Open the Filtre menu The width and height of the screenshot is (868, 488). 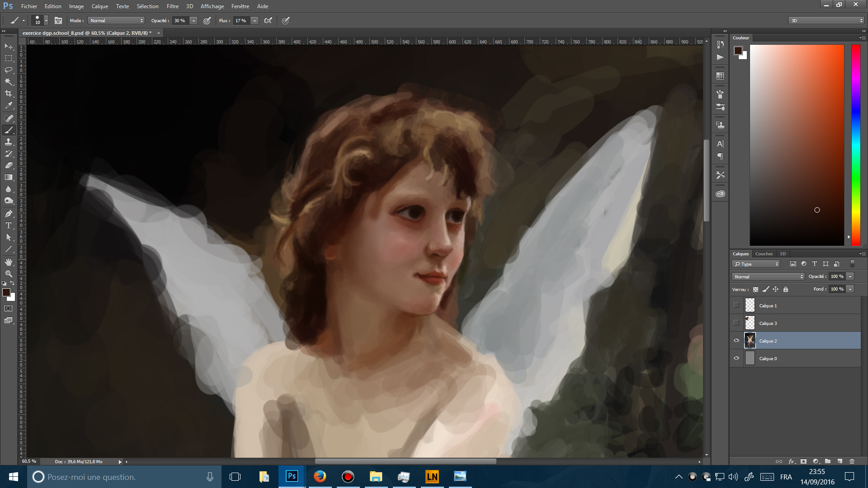pos(172,6)
